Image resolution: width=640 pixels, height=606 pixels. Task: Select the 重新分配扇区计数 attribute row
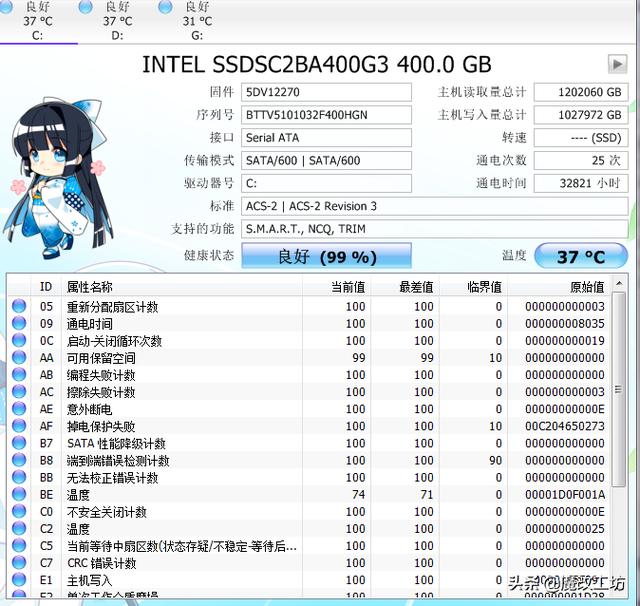pyautogui.click(x=310, y=306)
